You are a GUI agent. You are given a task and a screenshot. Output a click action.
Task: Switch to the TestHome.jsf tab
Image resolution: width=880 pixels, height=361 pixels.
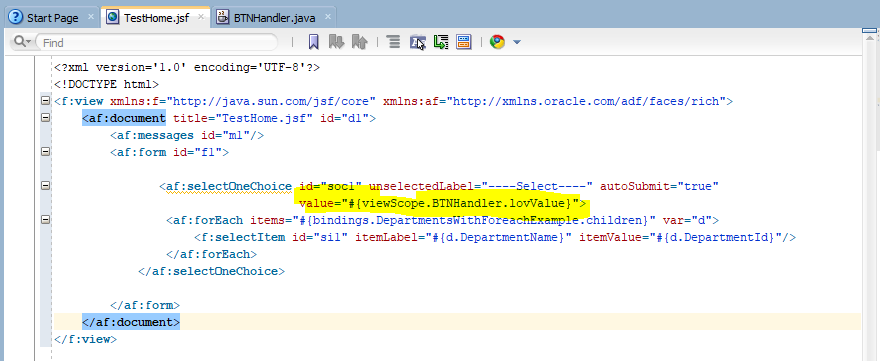(156, 17)
